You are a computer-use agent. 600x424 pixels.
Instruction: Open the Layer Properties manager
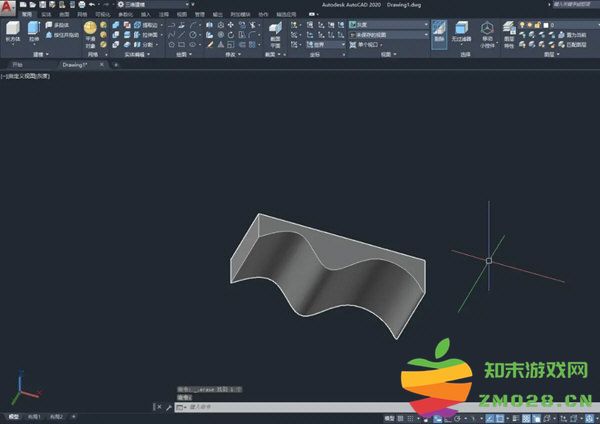tap(509, 34)
